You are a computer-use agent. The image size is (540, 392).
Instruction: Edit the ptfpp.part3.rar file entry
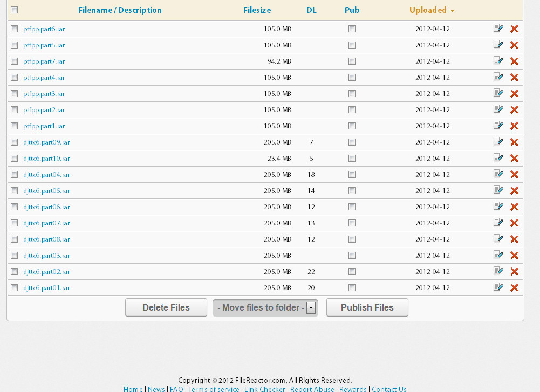(x=498, y=93)
